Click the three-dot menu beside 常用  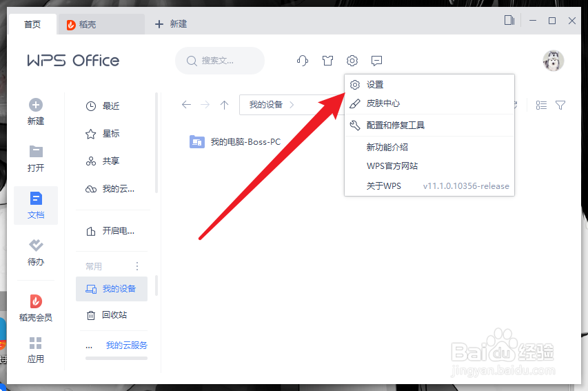137,266
